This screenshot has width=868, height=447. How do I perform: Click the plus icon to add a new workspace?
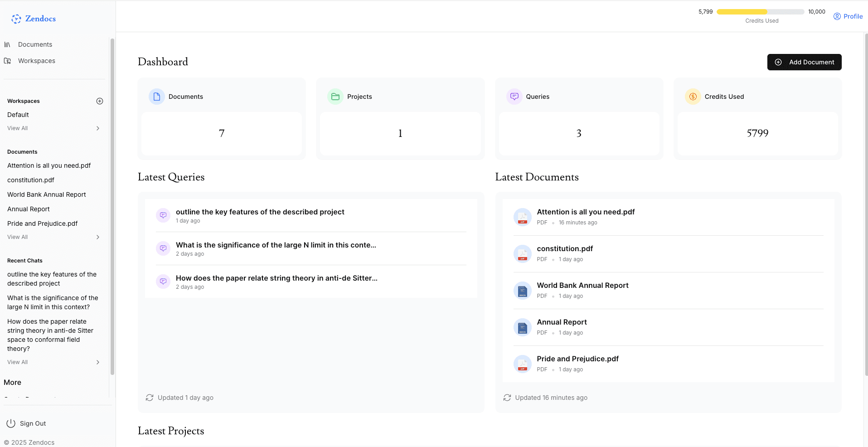tap(99, 101)
